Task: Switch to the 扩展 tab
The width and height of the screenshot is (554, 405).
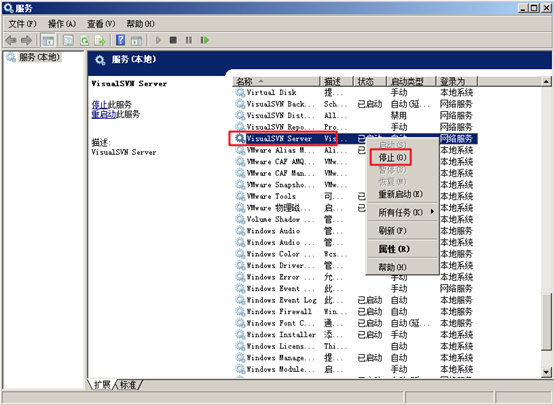Action: pos(102,385)
